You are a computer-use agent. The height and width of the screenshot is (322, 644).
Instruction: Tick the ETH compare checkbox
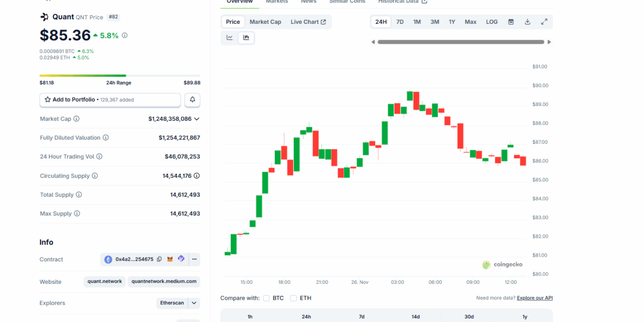coord(293,298)
